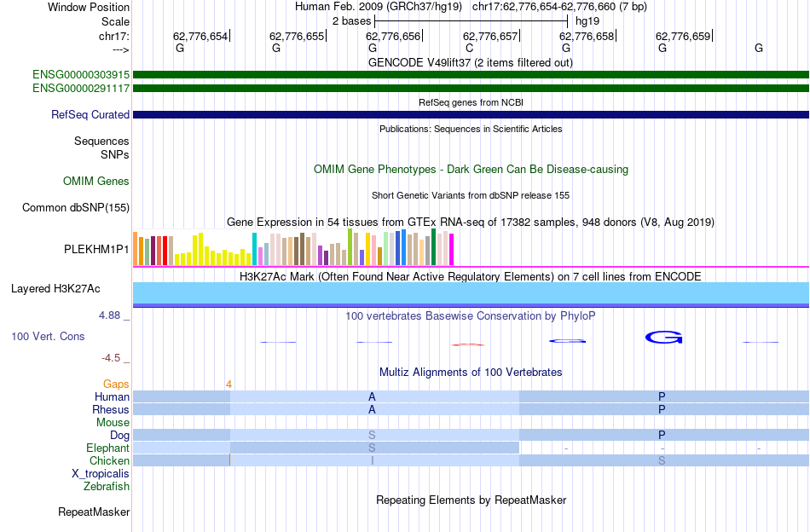The image size is (810, 532).
Task: Click the H3K27Ac Mark ENCODE title
Action: (x=471, y=276)
